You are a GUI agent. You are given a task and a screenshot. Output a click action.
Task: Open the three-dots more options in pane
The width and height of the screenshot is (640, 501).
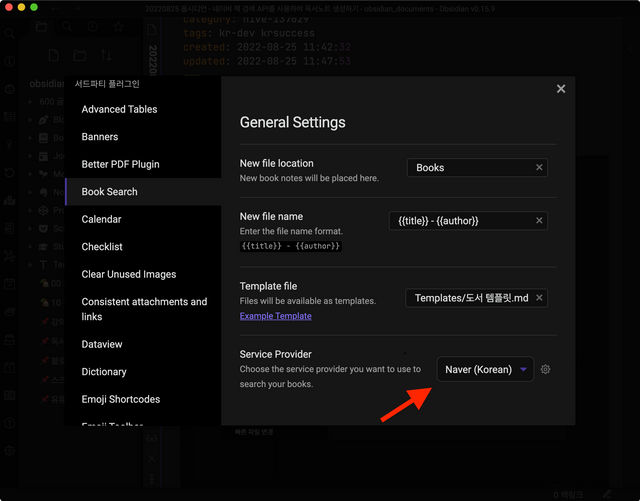[151, 479]
